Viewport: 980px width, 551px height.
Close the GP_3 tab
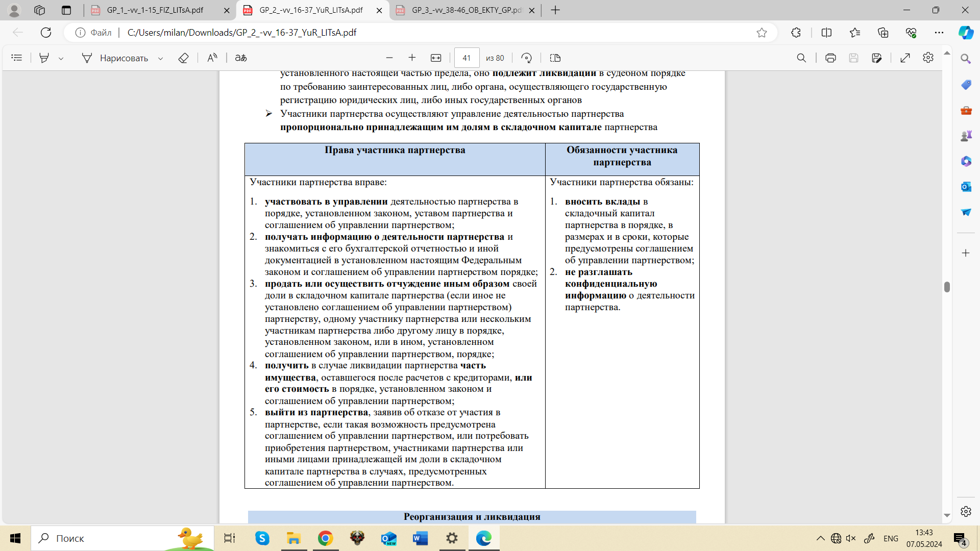pos(532,10)
